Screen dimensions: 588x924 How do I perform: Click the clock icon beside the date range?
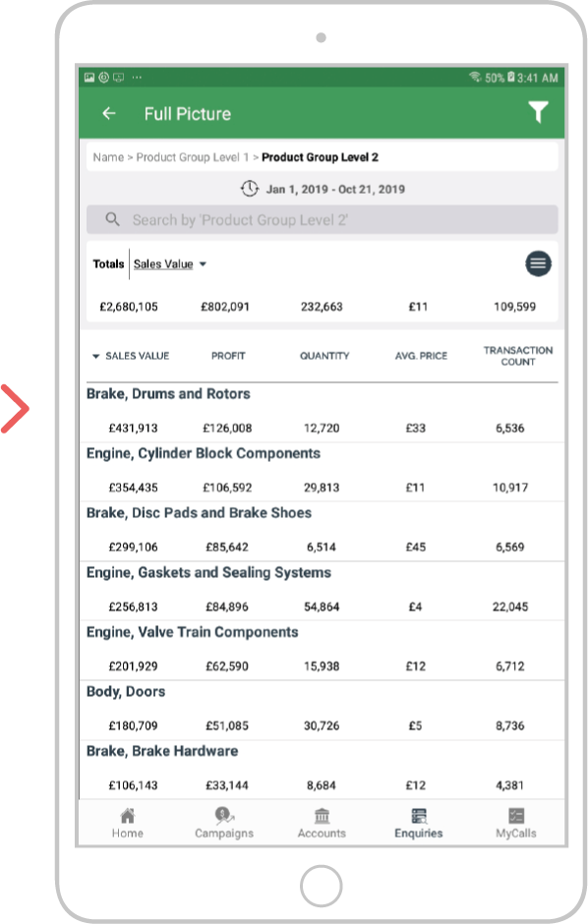[250, 189]
